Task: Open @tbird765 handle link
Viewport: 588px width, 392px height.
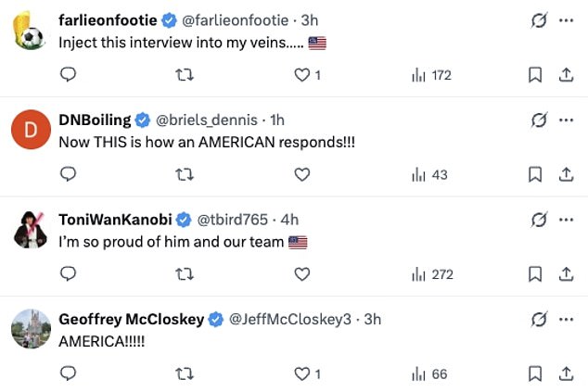Action: [233, 219]
